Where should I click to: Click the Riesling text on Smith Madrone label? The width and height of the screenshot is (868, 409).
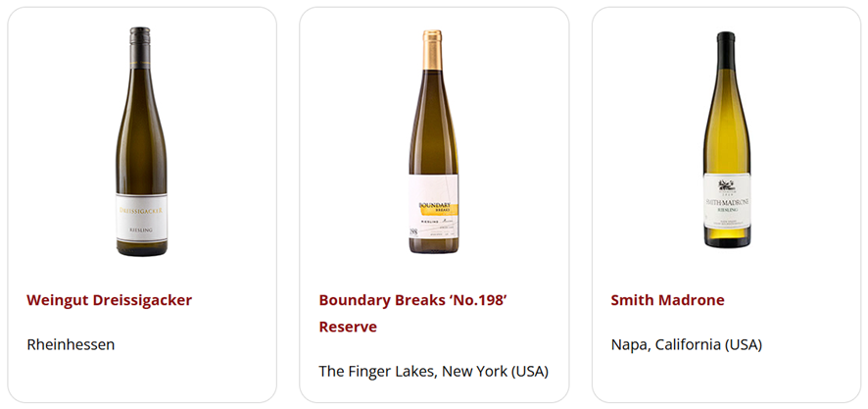tap(726, 209)
